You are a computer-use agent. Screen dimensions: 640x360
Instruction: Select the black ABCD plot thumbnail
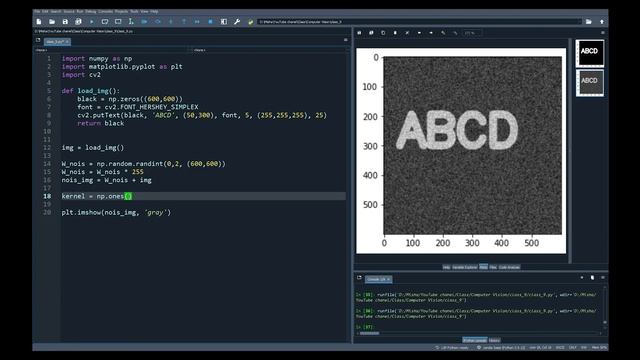click(590, 53)
